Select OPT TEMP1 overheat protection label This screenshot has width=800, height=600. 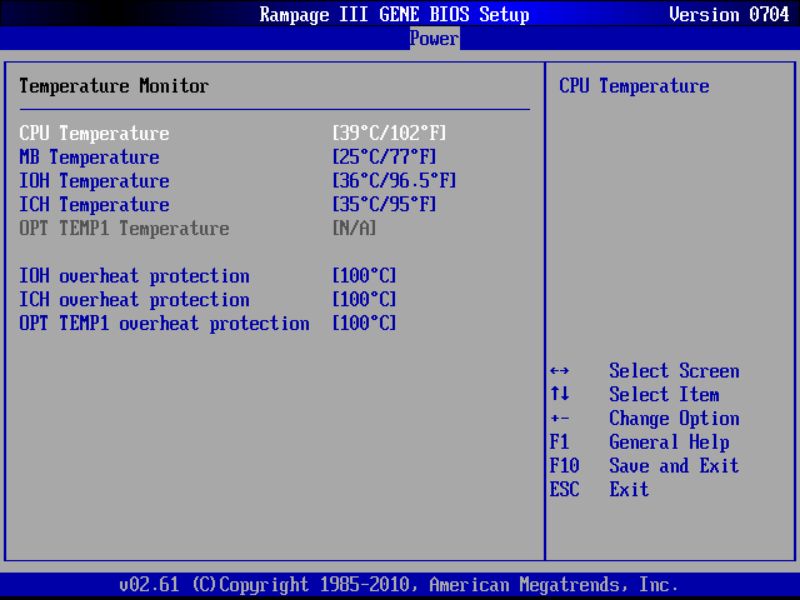click(x=164, y=323)
